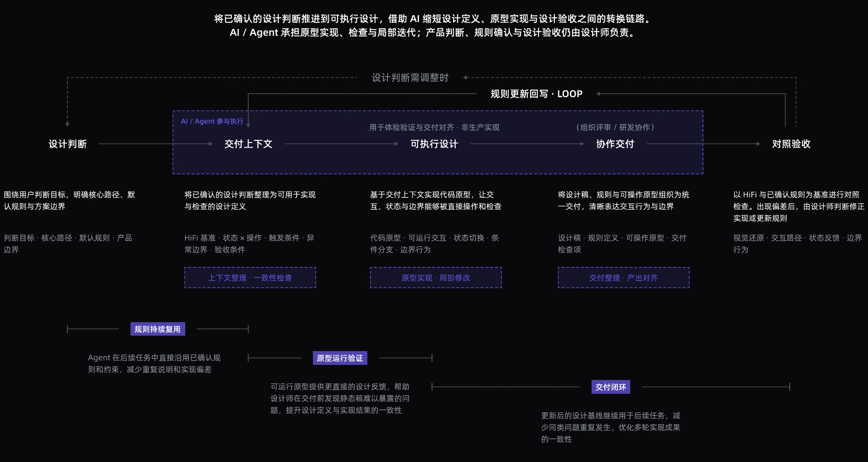Click the 交付整理 · 产出对齐 dashed box
This screenshot has height=462, width=868.
(624, 278)
